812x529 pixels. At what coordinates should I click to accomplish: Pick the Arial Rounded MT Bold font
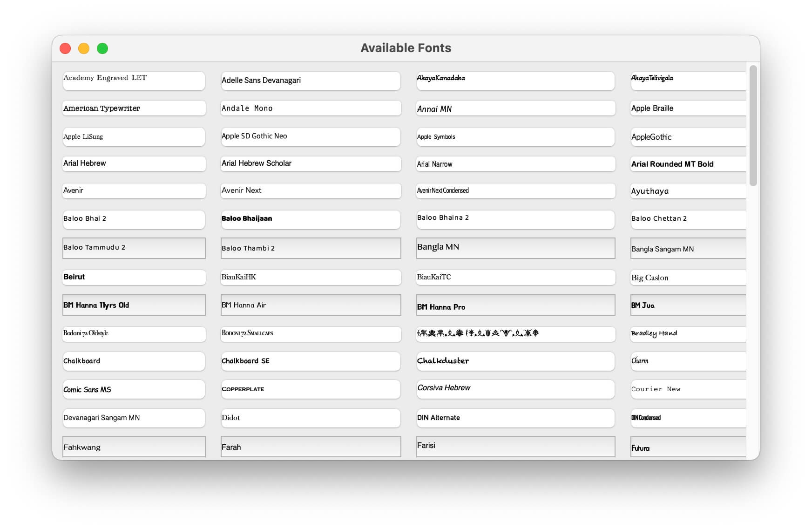(x=688, y=164)
